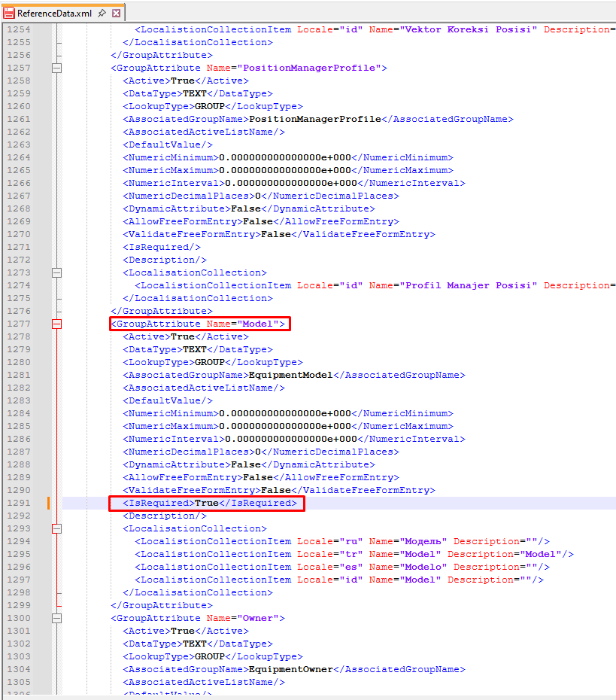Collapse the PositionManagerProfile GroupAttribute fold on line 1257
This screenshot has height=700, width=616.
point(57,68)
